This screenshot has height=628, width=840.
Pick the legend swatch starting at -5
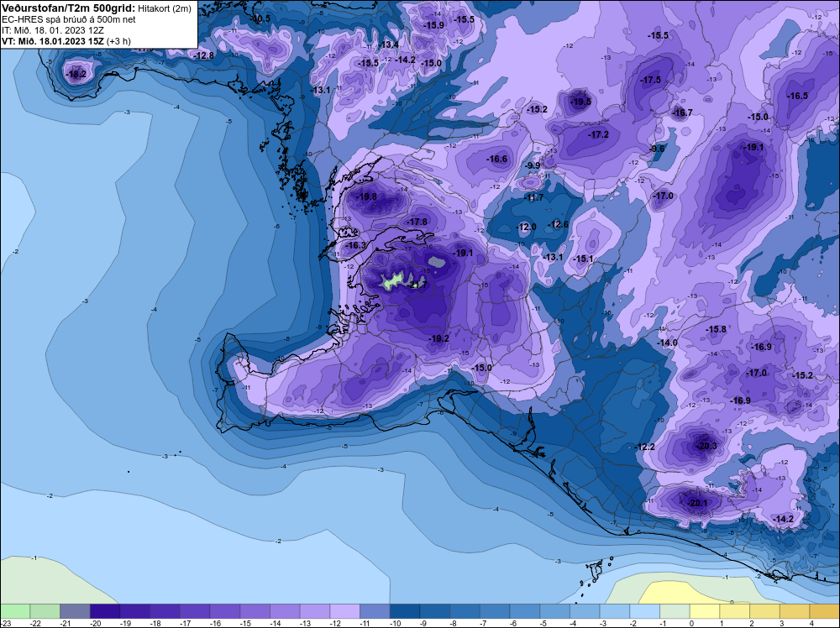click(555, 610)
